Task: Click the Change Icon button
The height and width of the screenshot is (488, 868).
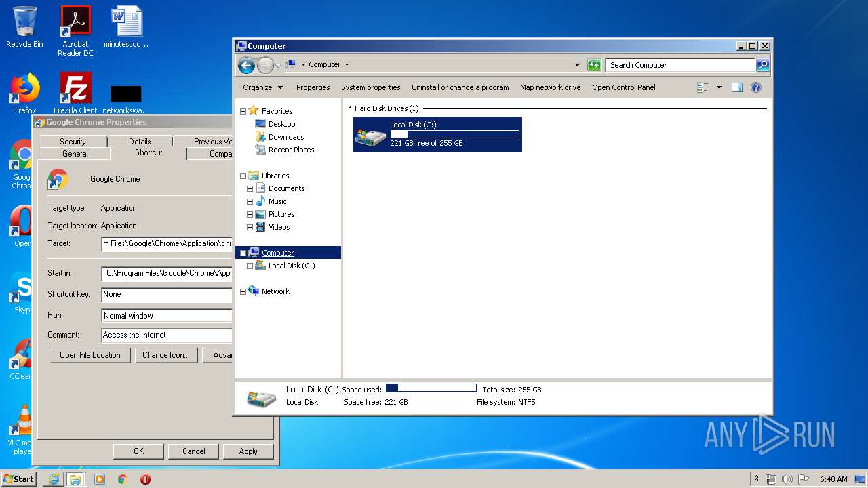Action: pyautogui.click(x=166, y=355)
